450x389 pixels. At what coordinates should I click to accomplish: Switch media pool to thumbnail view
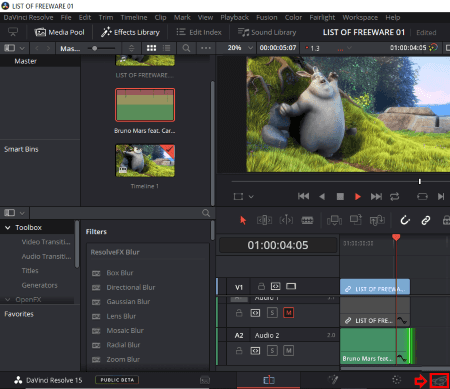[x=151, y=48]
